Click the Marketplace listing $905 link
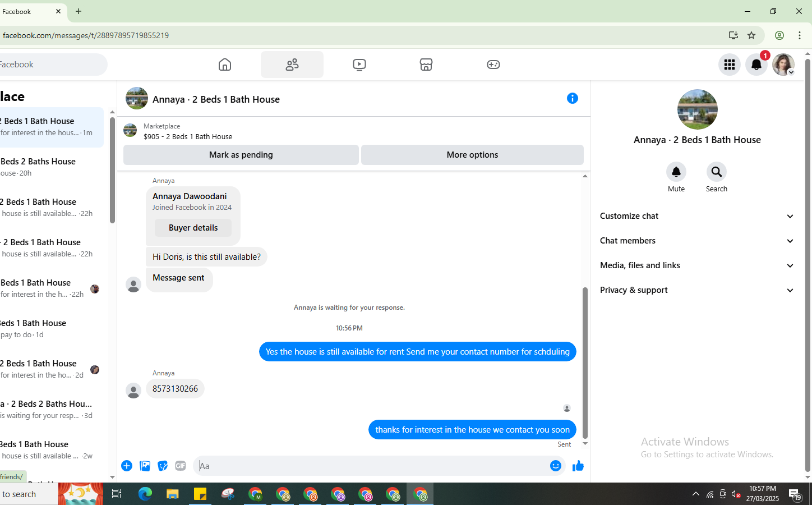This screenshot has height=505, width=812. click(188, 136)
